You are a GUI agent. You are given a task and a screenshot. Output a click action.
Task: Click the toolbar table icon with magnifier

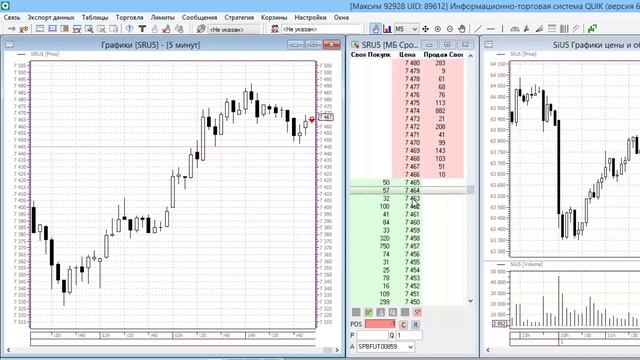click(x=89, y=29)
